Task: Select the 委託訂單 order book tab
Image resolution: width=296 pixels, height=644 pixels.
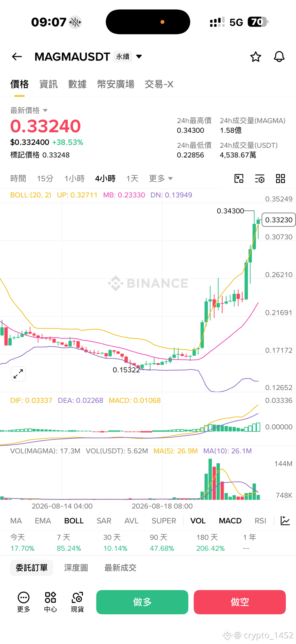Action: click(31, 568)
